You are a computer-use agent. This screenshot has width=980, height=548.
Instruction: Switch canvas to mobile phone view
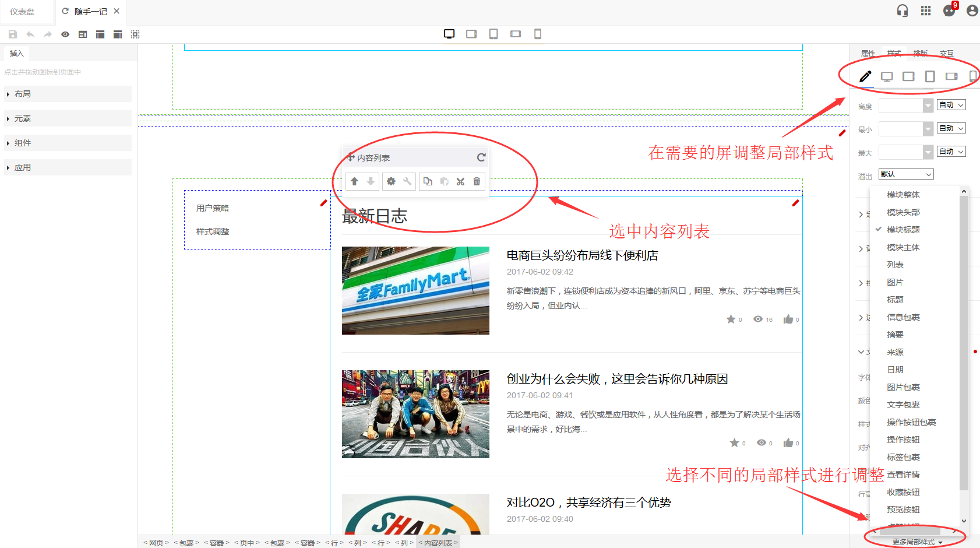(538, 34)
